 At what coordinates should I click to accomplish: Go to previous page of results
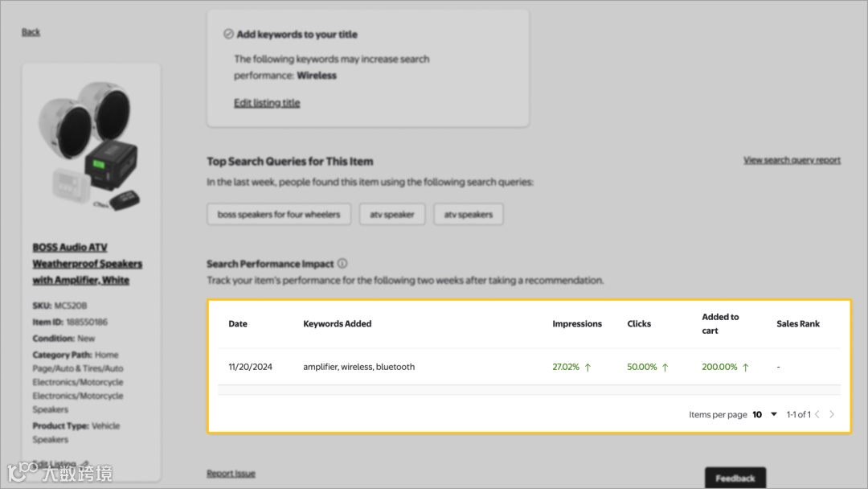(817, 415)
